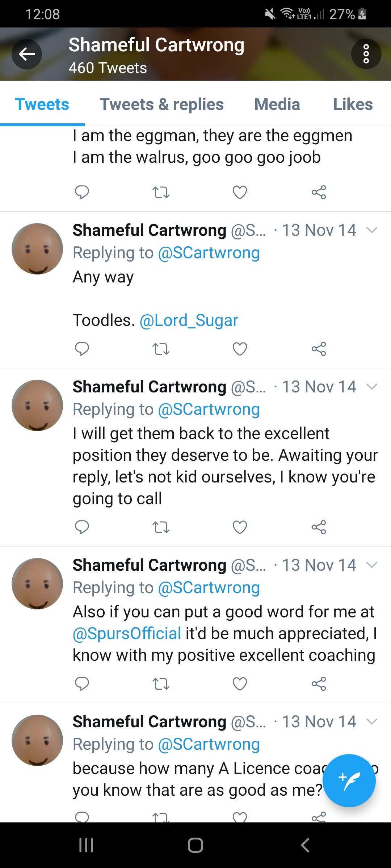The image size is (391, 868).
Task: Open the three-dot overflow menu
Action: click(x=366, y=54)
